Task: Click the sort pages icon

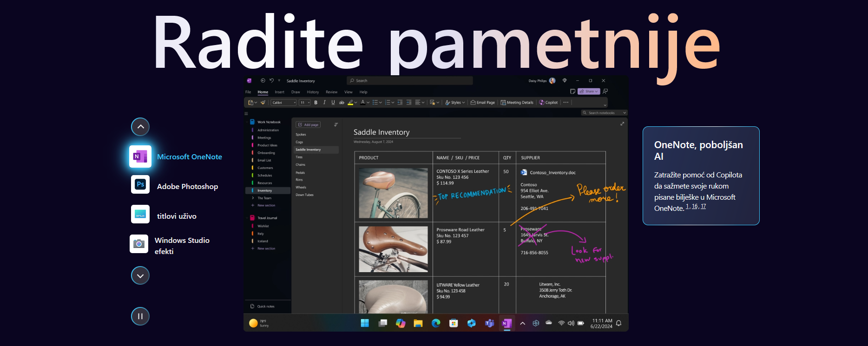Action: coord(336,124)
